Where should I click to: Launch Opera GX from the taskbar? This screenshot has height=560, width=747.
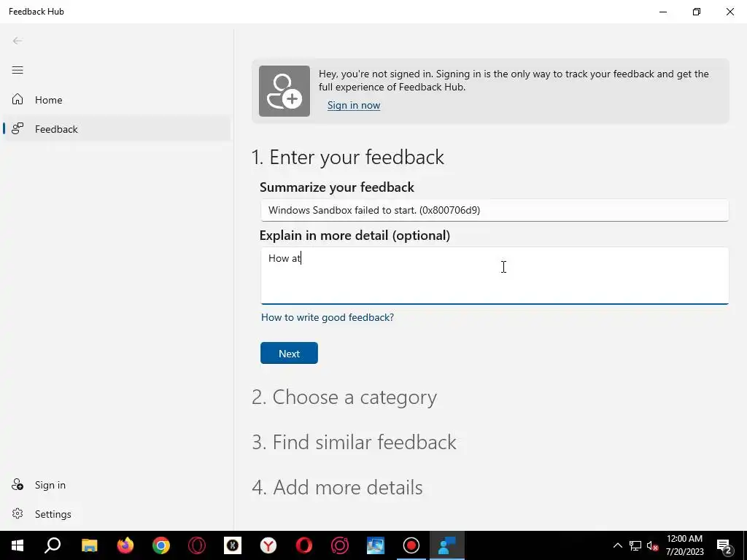[x=340, y=545]
